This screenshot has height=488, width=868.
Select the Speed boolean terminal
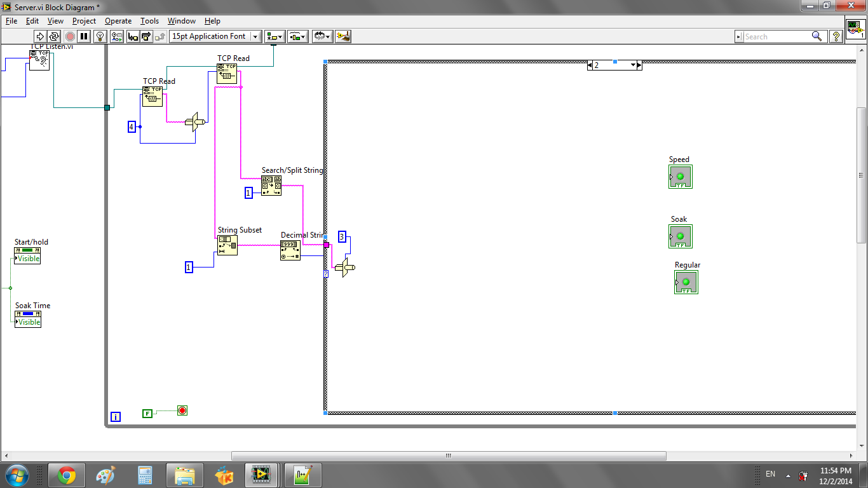pos(680,177)
